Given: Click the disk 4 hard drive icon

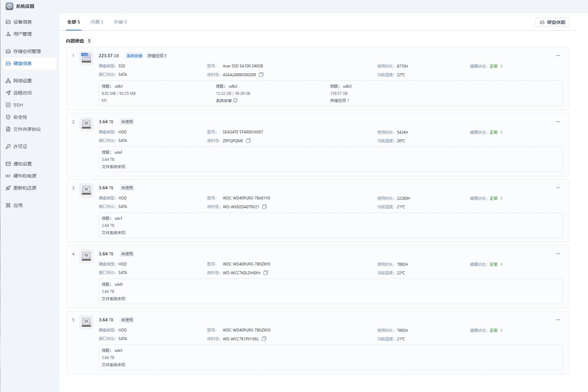Looking at the screenshot, I should coord(86,256).
